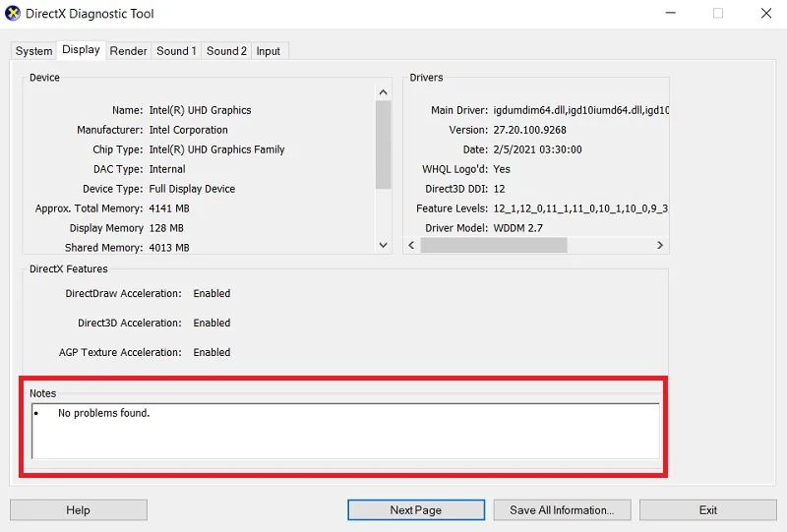This screenshot has width=787, height=532.
Task: Click Drivers panel scroll left arrow
Action: pos(411,245)
